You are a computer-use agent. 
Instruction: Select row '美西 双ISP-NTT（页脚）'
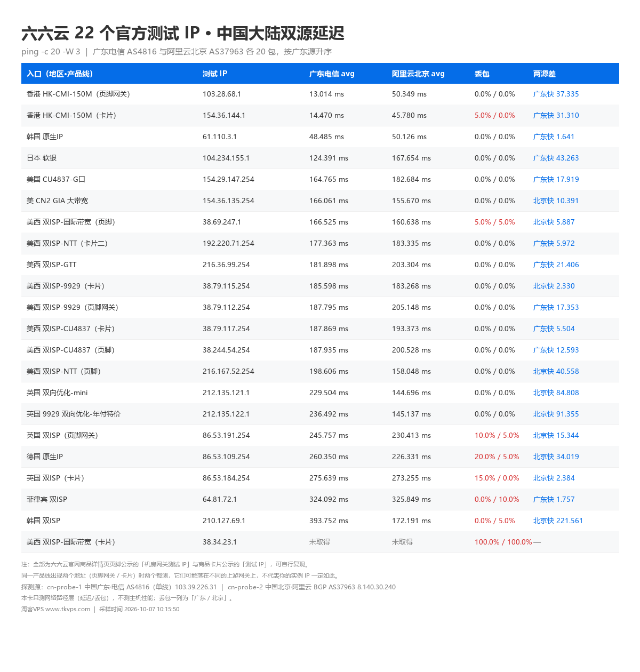pyautogui.click(x=320, y=371)
